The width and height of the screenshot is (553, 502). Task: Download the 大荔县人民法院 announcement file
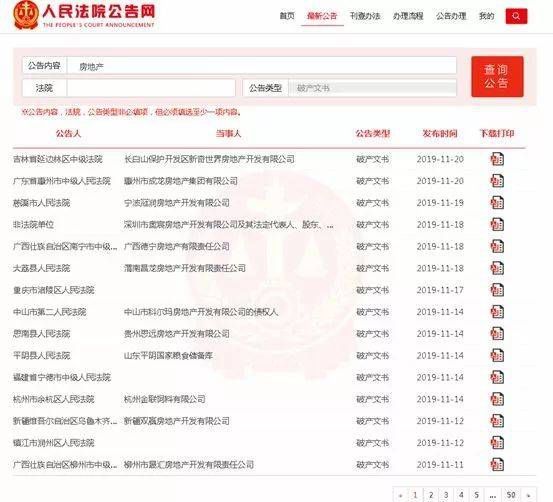(x=497, y=268)
